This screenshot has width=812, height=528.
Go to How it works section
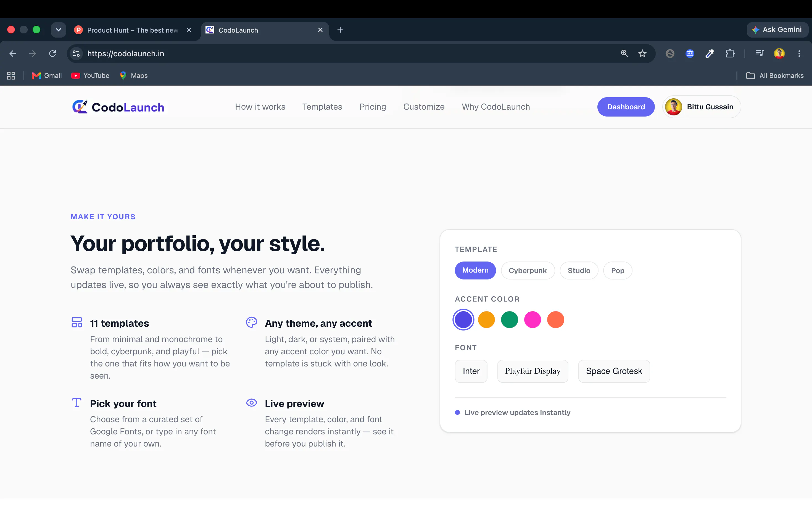pyautogui.click(x=260, y=107)
